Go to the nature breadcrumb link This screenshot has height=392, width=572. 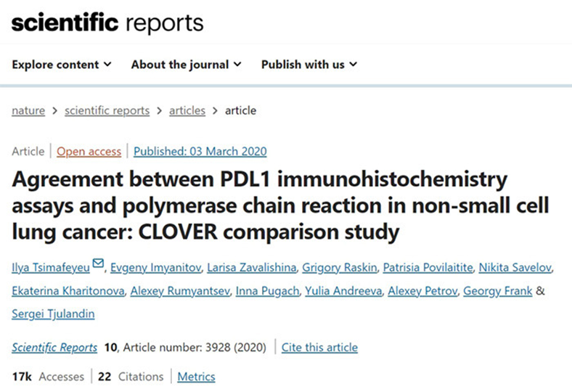coord(28,111)
